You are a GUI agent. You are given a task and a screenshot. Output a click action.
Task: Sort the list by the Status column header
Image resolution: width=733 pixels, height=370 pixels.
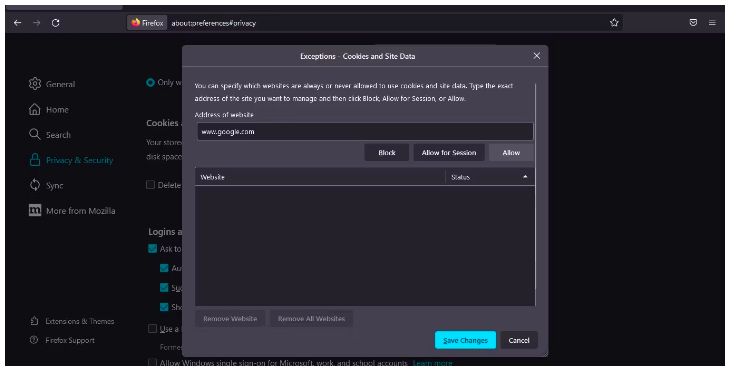(490, 177)
